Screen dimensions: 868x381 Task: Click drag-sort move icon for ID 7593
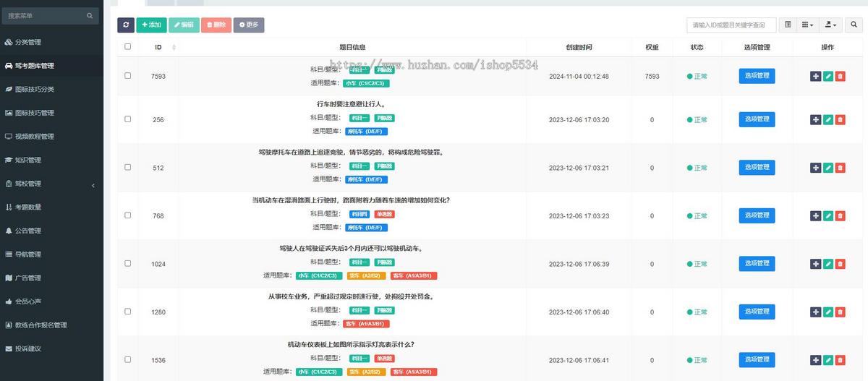[x=816, y=76]
